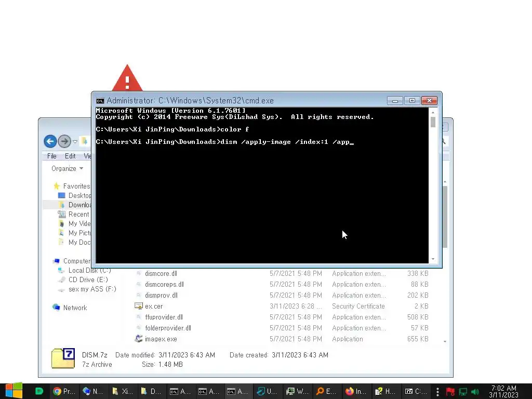Click the DISM.7z archive thumbnail
Image resolution: width=532 pixels, height=399 pixels.
point(63,358)
